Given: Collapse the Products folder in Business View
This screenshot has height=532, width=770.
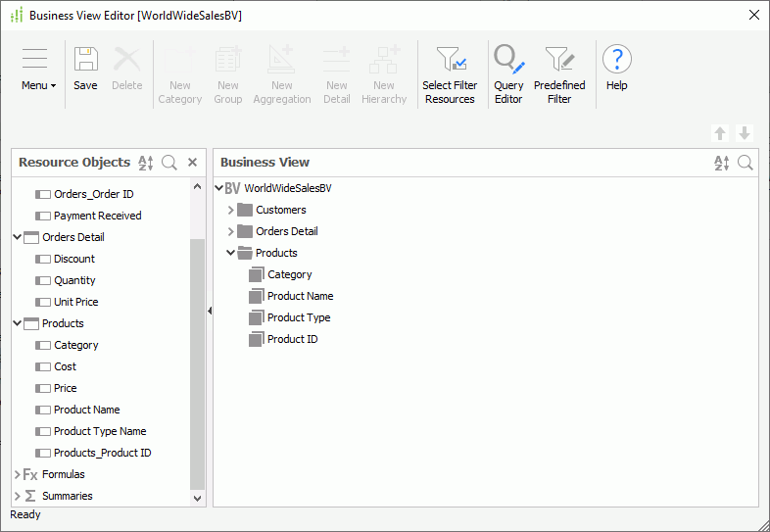Looking at the screenshot, I should pos(231,253).
